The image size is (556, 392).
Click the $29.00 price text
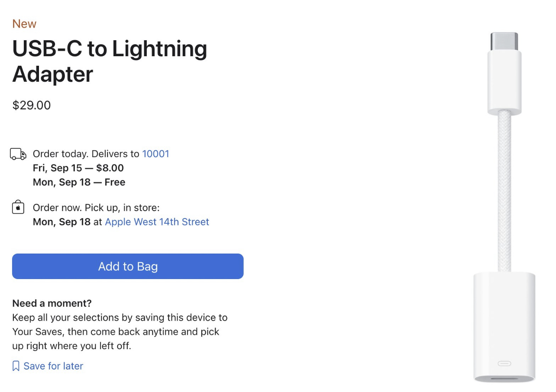pos(32,105)
